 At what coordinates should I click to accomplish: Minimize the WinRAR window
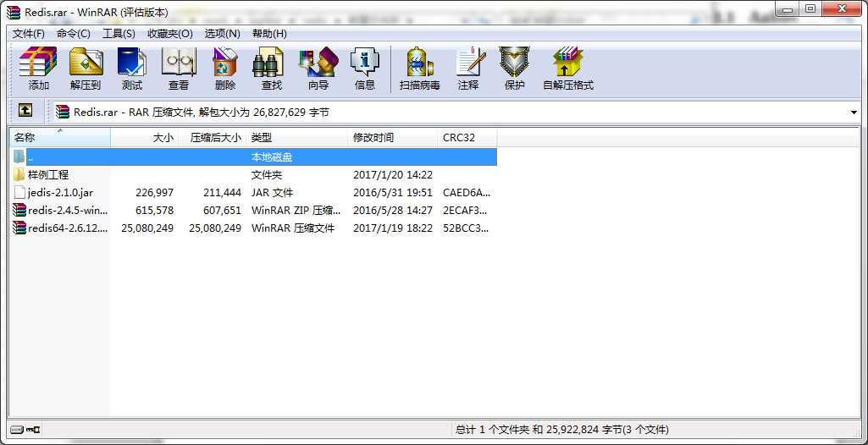[788, 9]
